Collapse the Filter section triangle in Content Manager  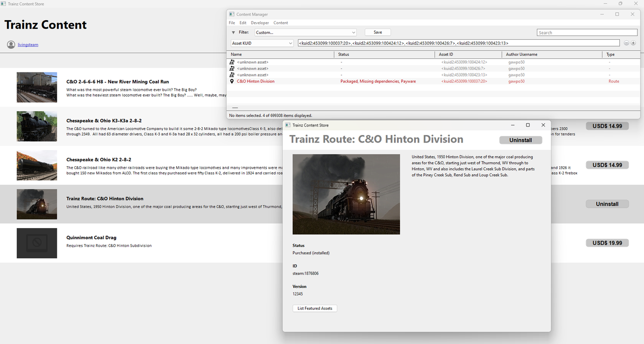(233, 32)
